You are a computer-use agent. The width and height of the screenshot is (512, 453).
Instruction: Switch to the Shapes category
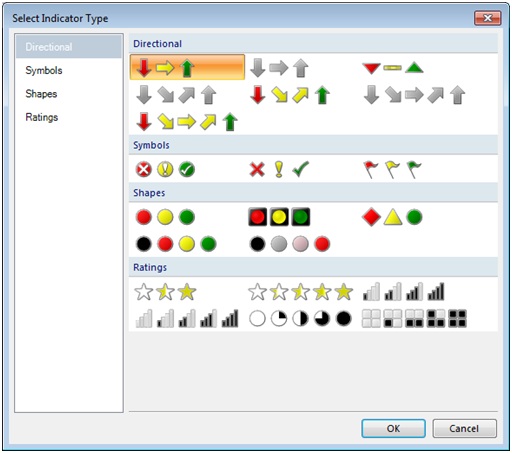41,94
